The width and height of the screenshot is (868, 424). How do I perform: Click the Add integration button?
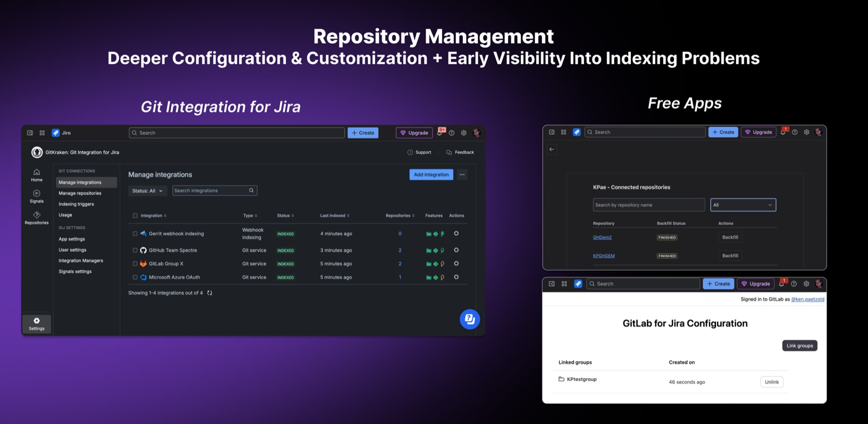pyautogui.click(x=431, y=174)
